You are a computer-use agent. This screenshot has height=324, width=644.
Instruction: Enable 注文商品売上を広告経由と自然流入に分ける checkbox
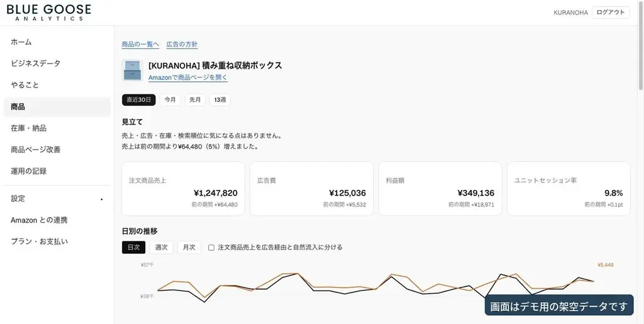click(x=211, y=248)
